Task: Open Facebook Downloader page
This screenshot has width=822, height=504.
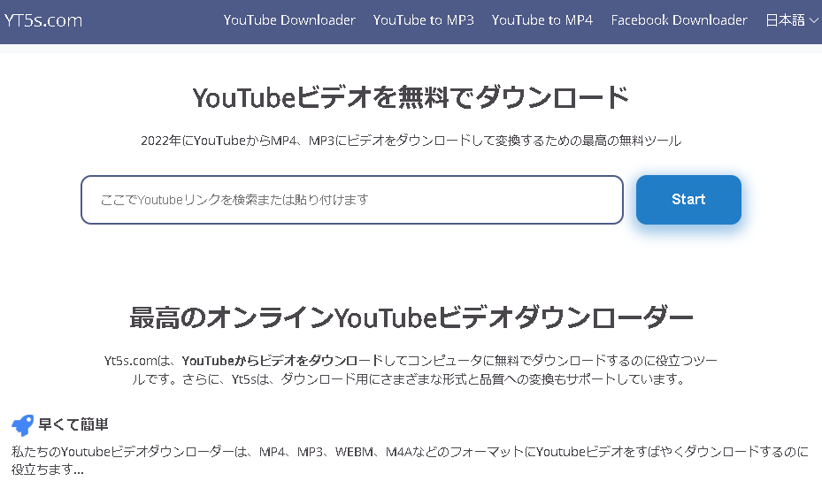Action: (x=679, y=20)
